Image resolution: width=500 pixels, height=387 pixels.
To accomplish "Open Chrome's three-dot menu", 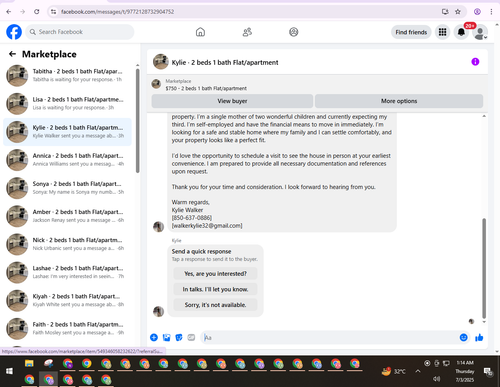I will 491,12.
